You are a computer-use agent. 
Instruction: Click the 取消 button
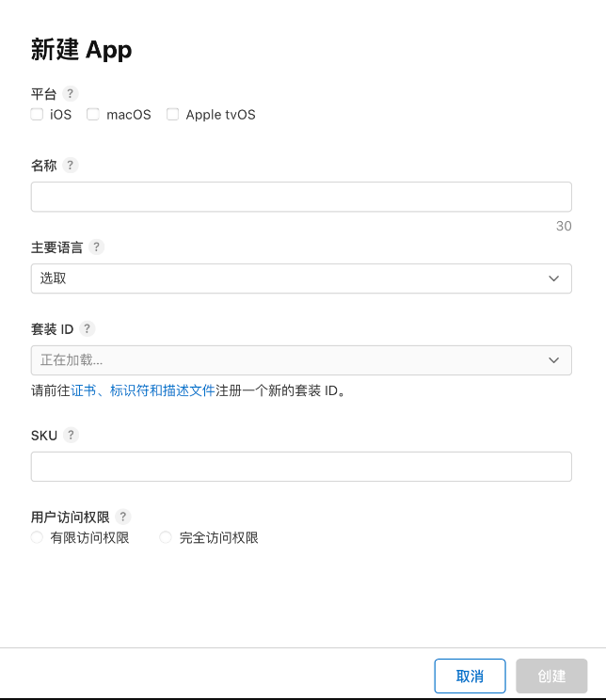(470, 676)
